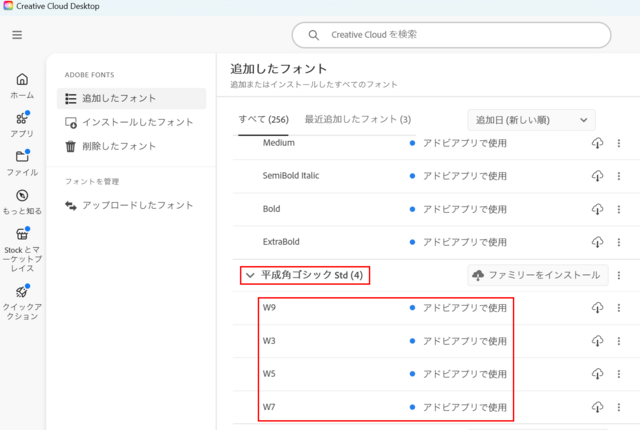Click the Bold font name
The image size is (640, 430).
(271, 209)
